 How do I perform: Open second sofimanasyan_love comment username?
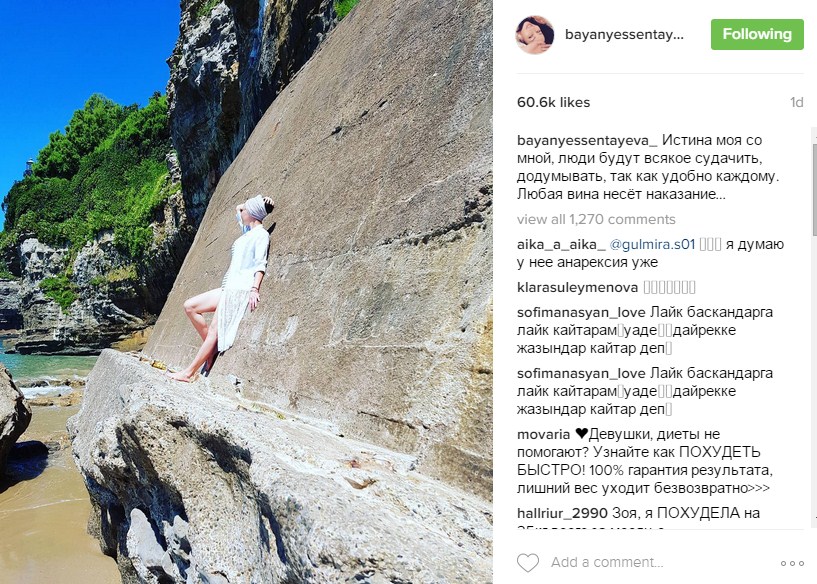tap(581, 374)
